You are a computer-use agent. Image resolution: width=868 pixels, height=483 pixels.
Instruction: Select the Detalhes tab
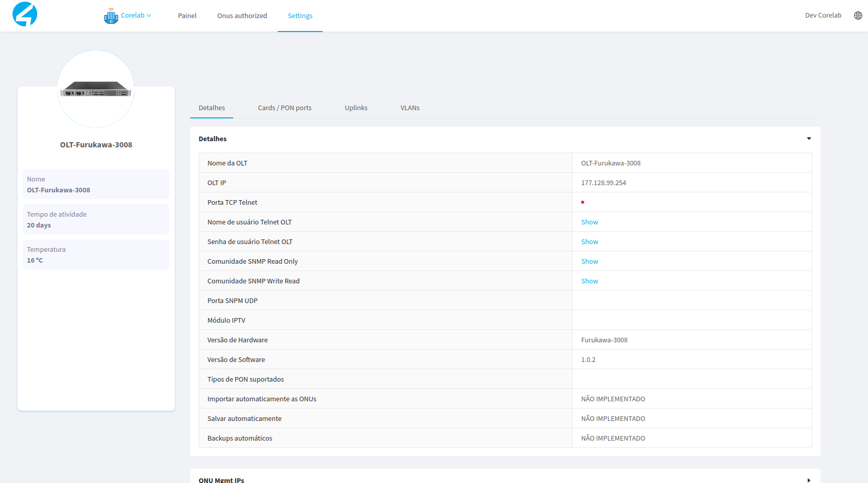pos(211,108)
